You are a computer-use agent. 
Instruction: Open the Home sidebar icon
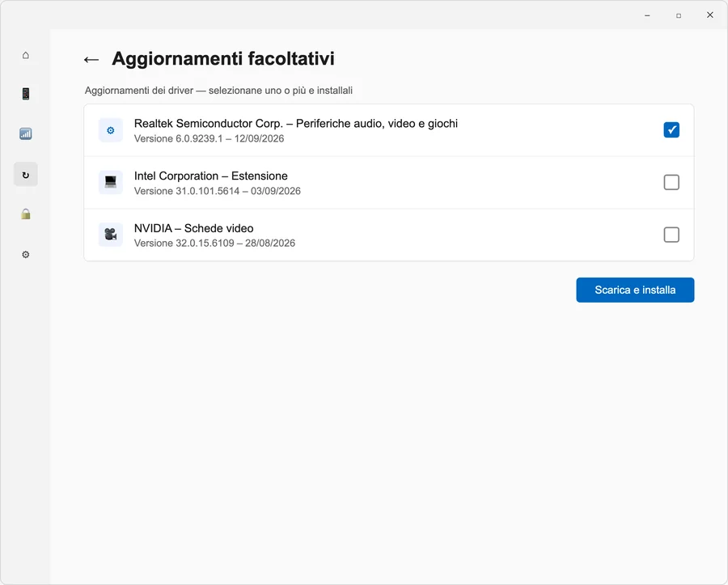point(26,55)
